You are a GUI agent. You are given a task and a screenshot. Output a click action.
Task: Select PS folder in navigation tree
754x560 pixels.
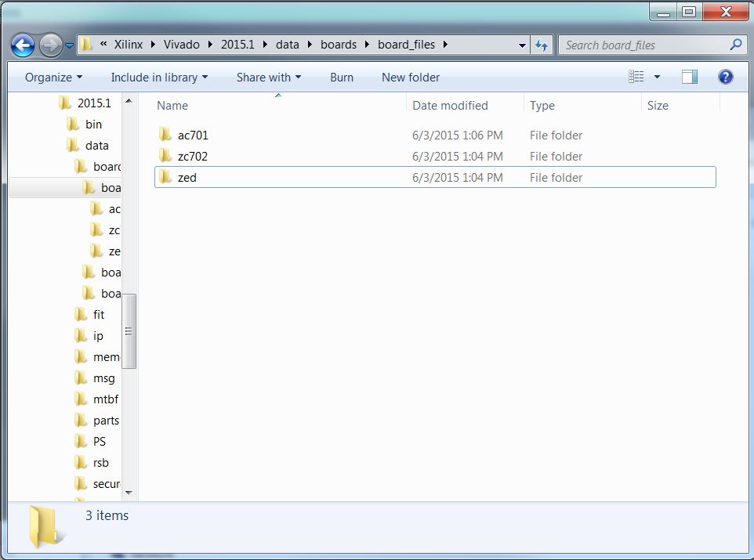click(x=99, y=441)
